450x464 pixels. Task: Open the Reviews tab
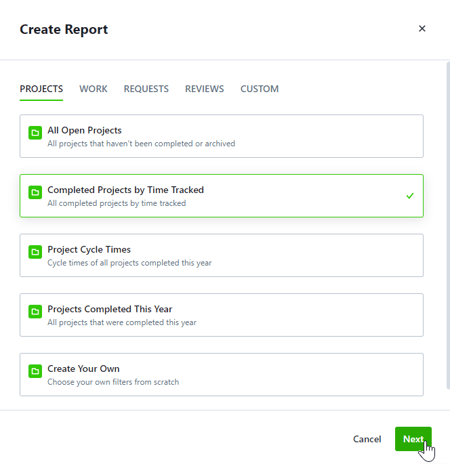tap(204, 89)
